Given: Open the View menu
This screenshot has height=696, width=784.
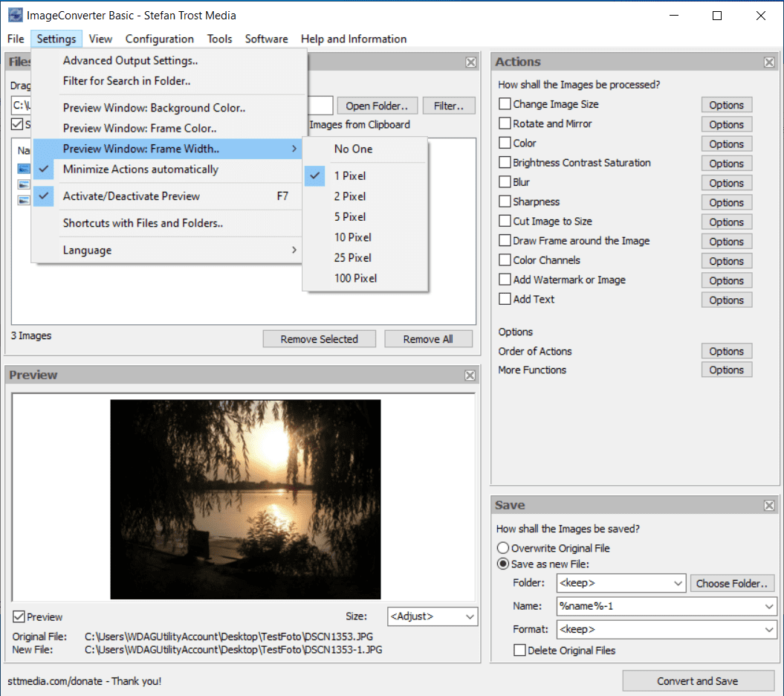Looking at the screenshot, I should point(100,39).
